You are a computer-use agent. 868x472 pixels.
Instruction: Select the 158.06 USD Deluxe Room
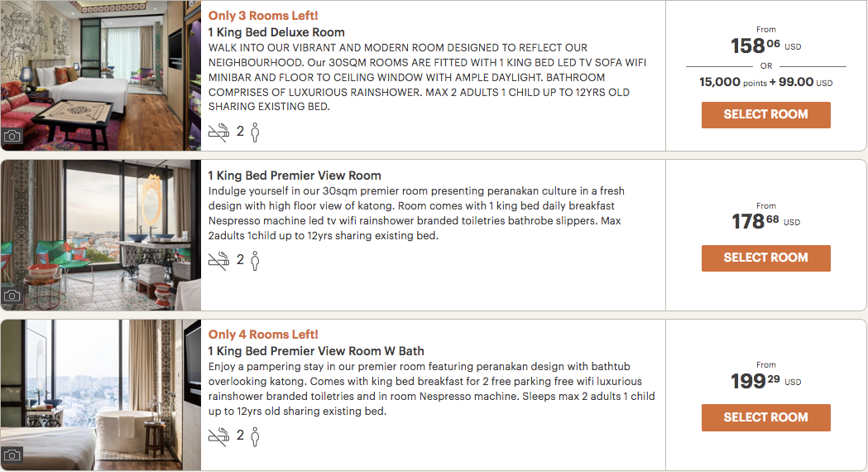click(765, 114)
